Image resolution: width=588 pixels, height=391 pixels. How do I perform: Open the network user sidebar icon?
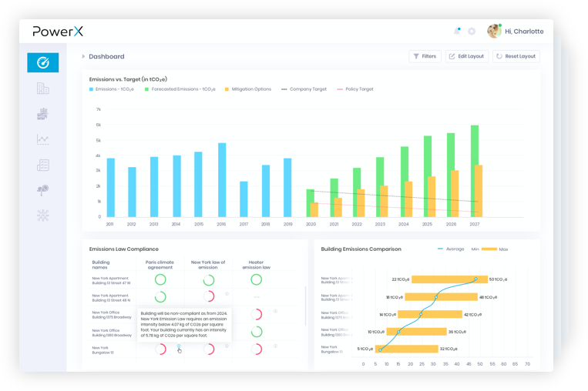tap(42, 216)
